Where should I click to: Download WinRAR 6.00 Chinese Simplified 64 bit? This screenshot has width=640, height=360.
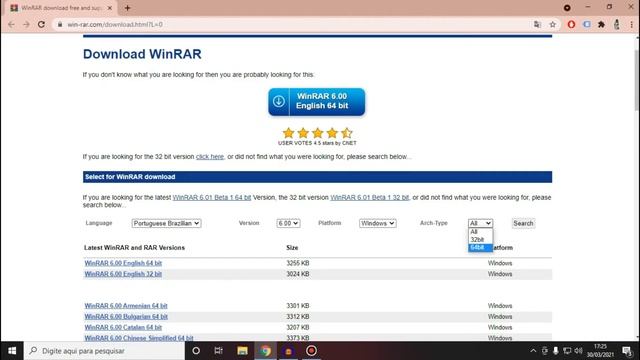point(139,338)
